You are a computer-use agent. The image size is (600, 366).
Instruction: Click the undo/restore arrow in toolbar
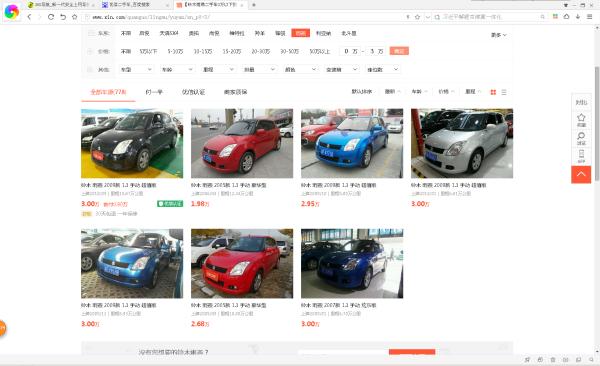point(63,17)
